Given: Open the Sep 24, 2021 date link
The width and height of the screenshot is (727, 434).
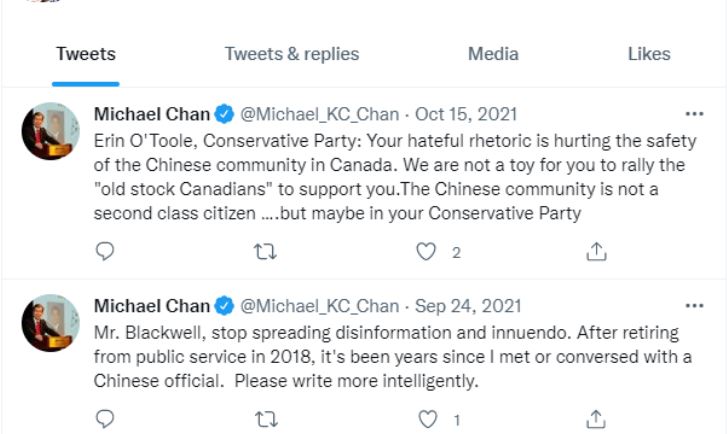Looking at the screenshot, I should pos(468,306).
